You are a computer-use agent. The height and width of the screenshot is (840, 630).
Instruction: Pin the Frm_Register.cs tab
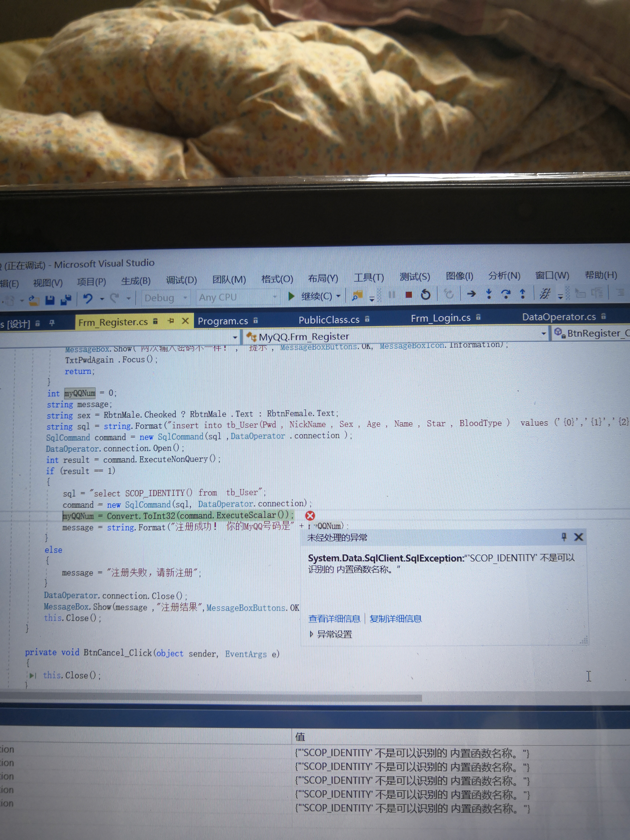pyautogui.click(x=171, y=321)
